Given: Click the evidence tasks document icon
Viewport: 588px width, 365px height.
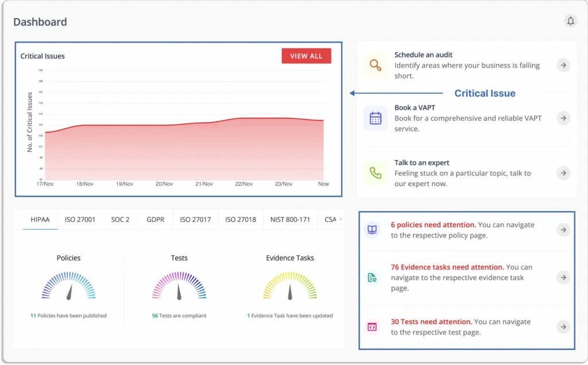Looking at the screenshot, I should (x=372, y=278).
